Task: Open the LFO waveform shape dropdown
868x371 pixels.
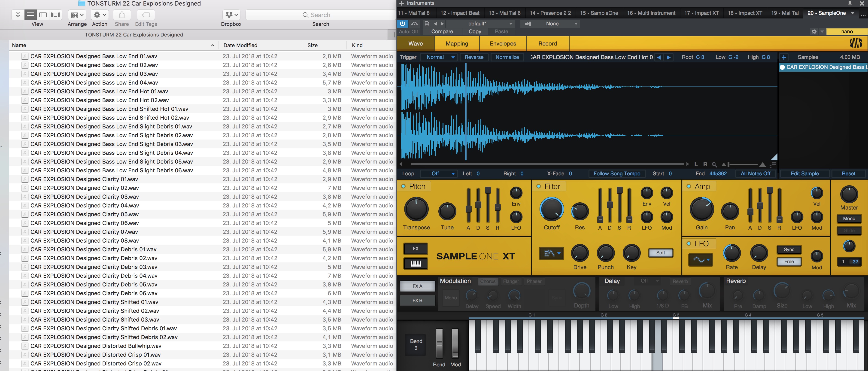Action: (701, 260)
